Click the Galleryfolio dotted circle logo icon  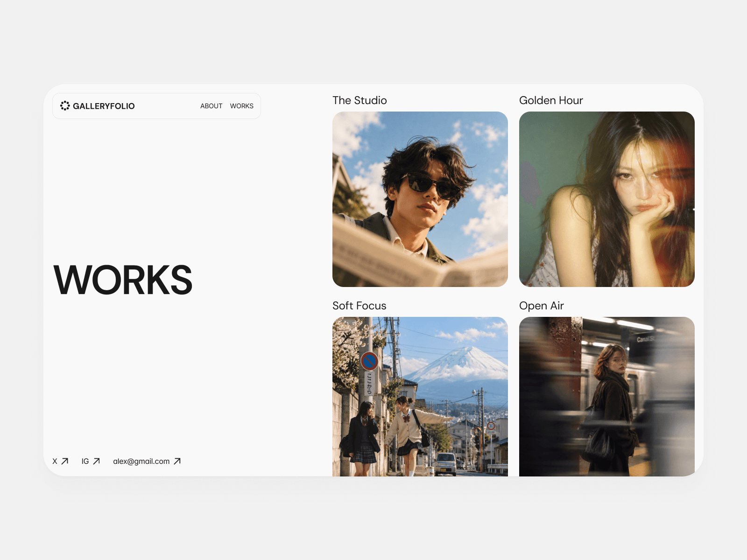click(x=65, y=106)
